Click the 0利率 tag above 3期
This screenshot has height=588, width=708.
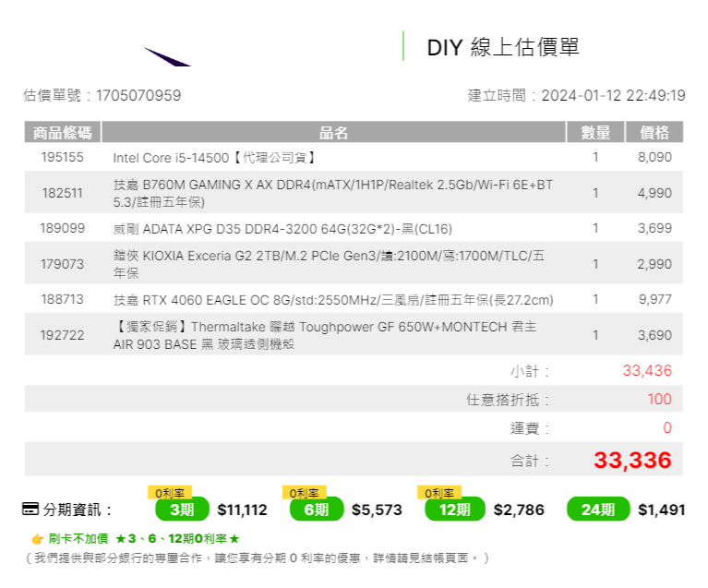tap(170, 492)
